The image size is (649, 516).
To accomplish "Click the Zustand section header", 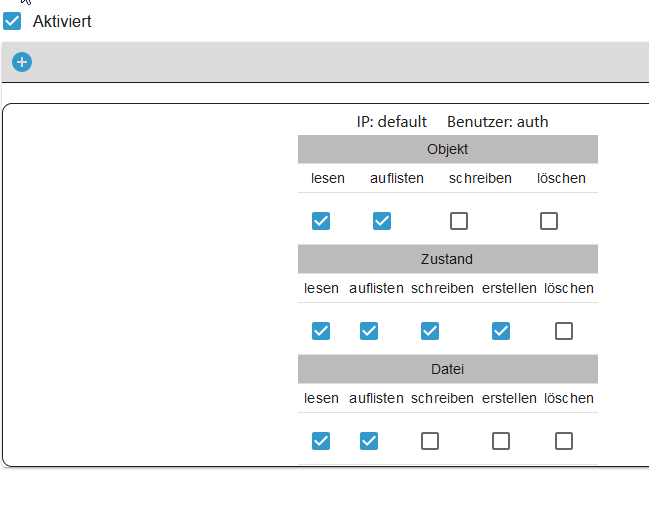I will pyautogui.click(x=447, y=259).
